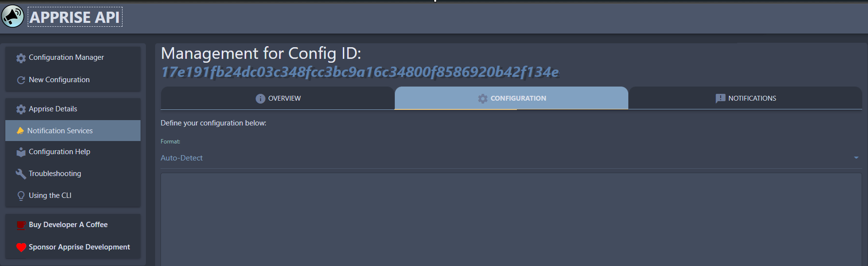Click inside the configuration text area

click(511, 219)
